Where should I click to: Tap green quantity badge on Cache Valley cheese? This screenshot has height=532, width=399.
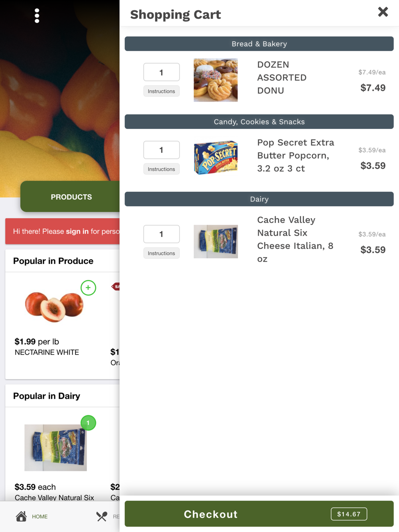88,423
